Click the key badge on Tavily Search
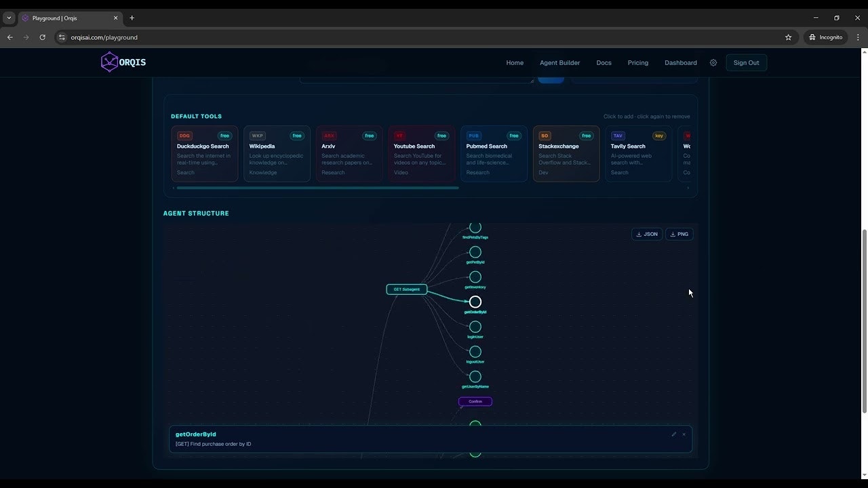868x488 pixels. 658,136
